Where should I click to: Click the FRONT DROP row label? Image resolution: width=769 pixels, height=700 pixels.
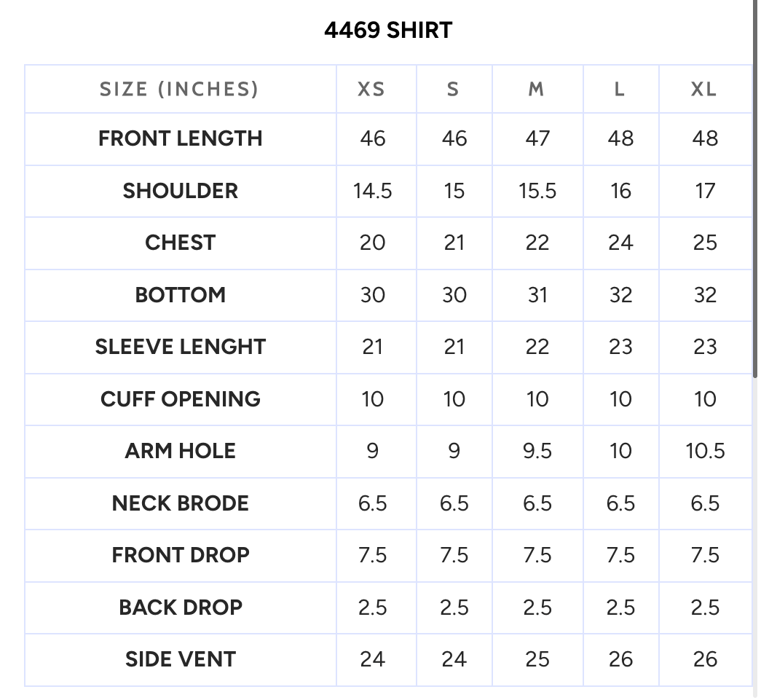pos(180,556)
